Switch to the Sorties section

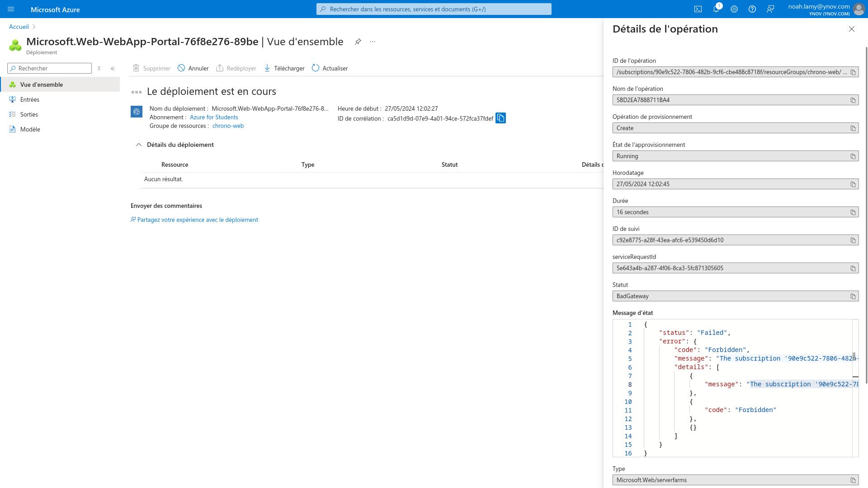[28, 114]
